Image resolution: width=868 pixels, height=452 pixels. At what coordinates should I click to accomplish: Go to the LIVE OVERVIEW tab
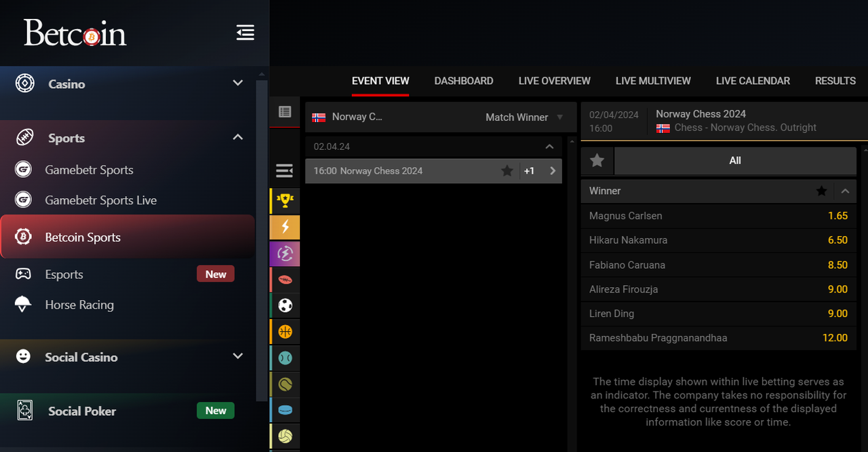click(x=555, y=81)
